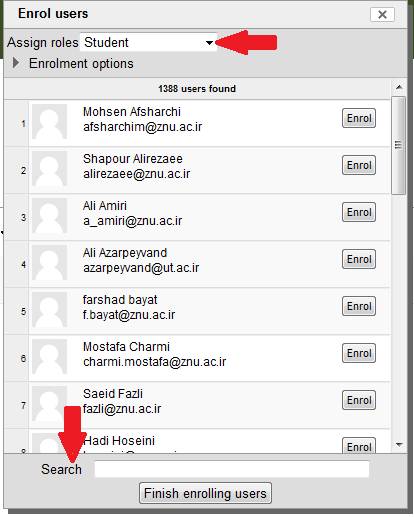
Task: Select farshad bayat's profile avatar
Action: (x=49, y=309)
